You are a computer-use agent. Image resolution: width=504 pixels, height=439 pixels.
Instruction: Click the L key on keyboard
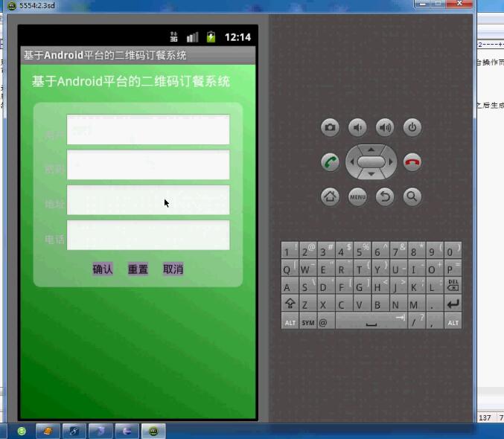[435, 286]
